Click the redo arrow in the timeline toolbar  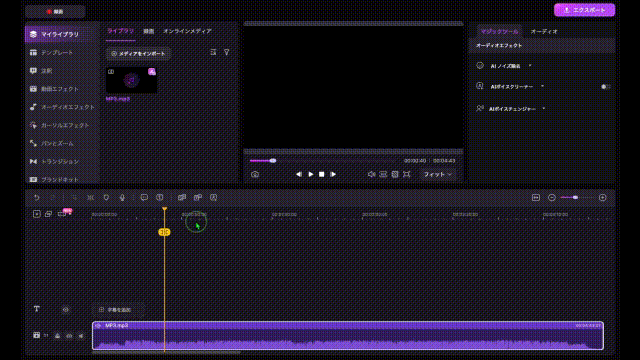tap(53, 198)
